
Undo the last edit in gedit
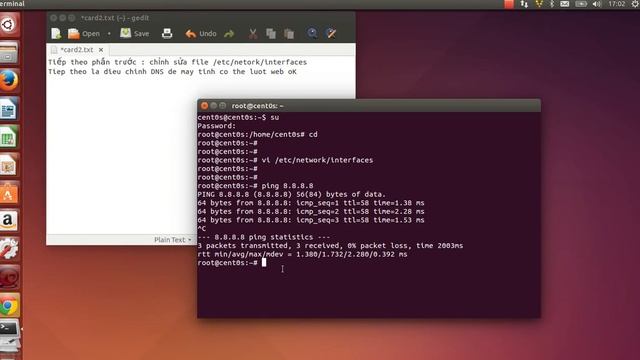[x=201, y=33]
